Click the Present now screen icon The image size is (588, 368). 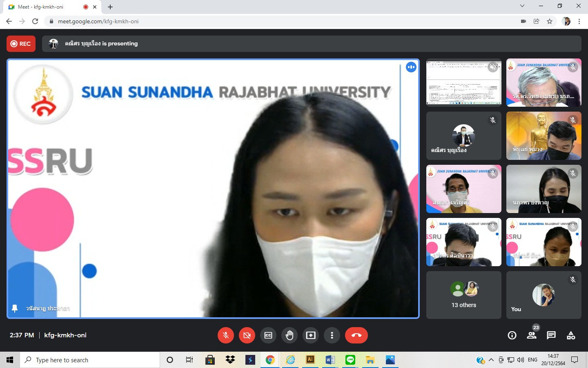tap(311, 335)
